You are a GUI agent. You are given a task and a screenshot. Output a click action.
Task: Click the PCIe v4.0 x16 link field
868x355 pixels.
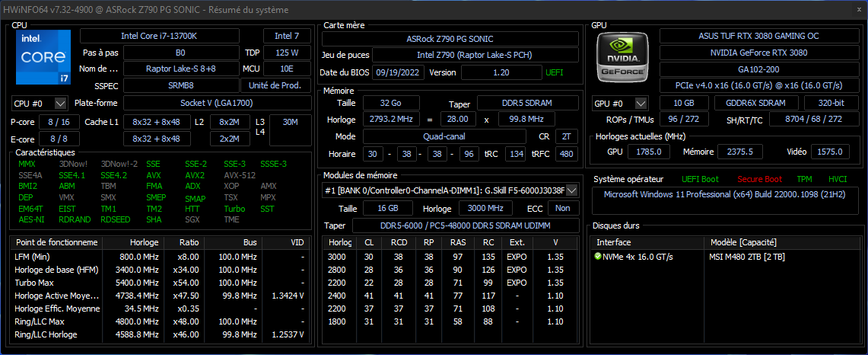(x=758, y=85)
